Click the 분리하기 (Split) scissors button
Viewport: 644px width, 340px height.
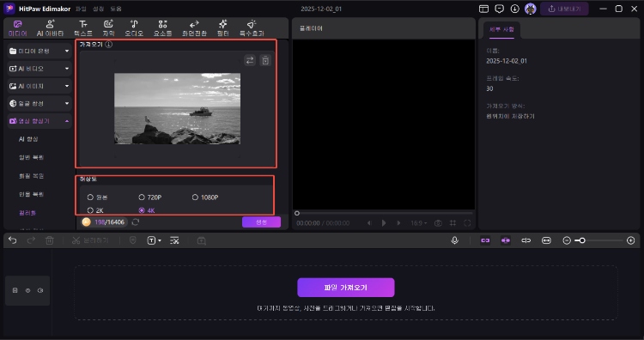tap(90, 240)
